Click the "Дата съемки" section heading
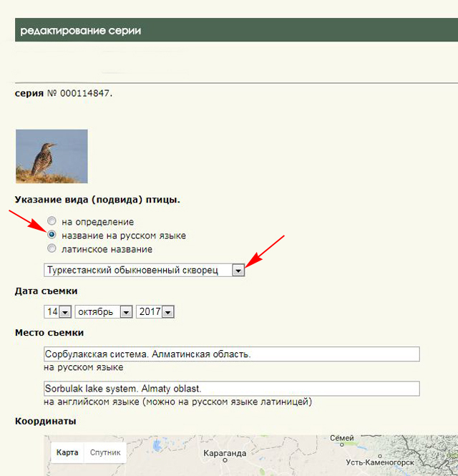This screenshot has width=458, height=476. [46, 291]
